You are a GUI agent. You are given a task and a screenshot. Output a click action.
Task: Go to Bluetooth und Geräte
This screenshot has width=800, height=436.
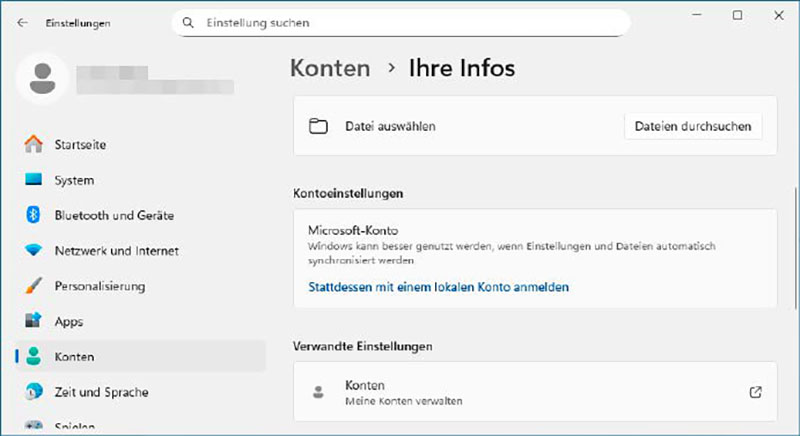point(141,215)
